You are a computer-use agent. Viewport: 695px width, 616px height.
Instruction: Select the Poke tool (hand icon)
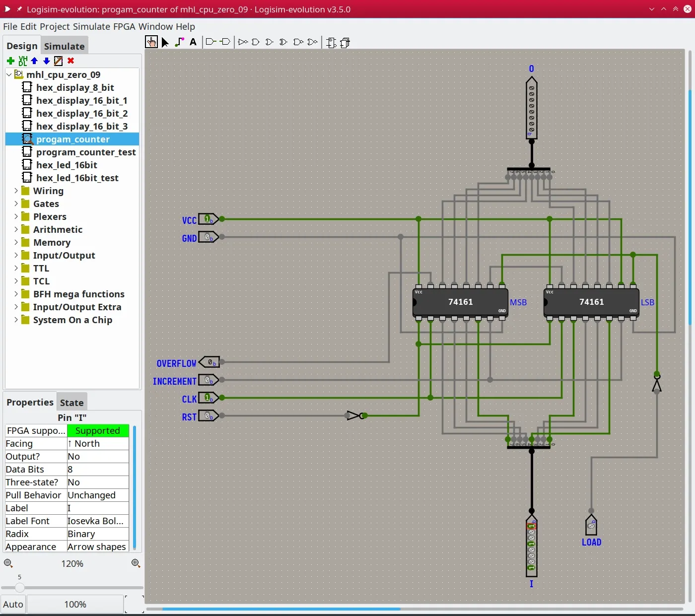pyautogui.click(x=151, y=42)
